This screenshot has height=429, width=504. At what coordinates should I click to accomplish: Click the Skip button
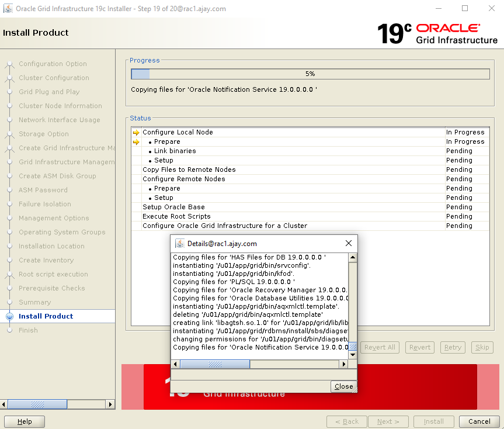482,347
